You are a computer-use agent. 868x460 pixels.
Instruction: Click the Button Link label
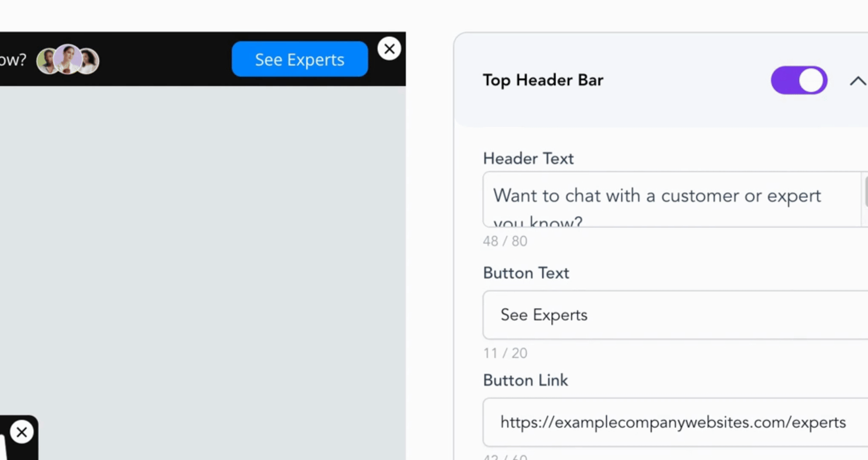coord(525,380)
